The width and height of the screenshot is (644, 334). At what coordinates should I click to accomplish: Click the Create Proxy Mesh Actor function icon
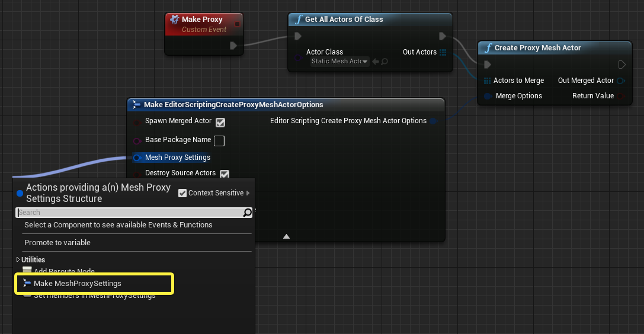tap(488, 48)
